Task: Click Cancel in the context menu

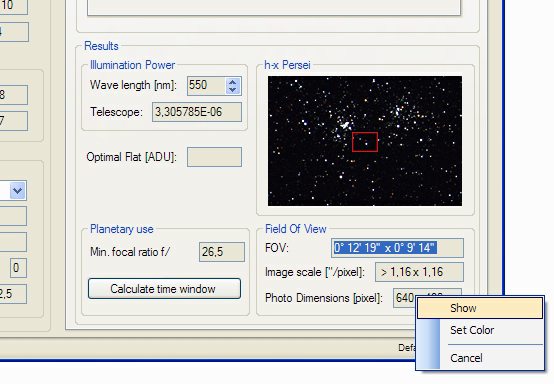Action: 480,358
